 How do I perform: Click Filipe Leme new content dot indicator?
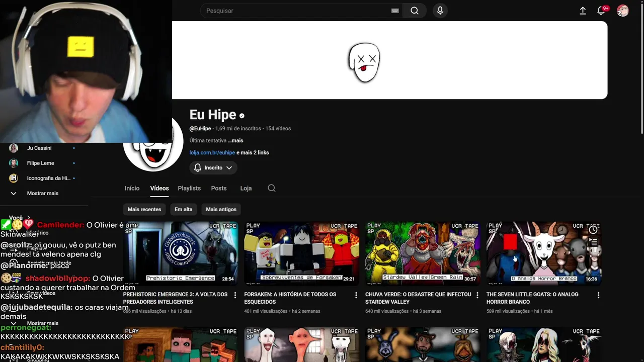[74, 163]
